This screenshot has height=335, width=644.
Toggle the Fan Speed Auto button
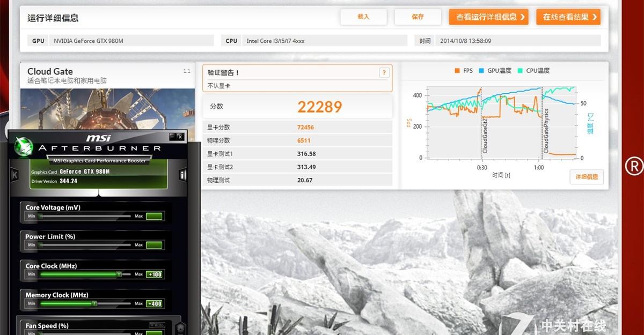point(157,325)
